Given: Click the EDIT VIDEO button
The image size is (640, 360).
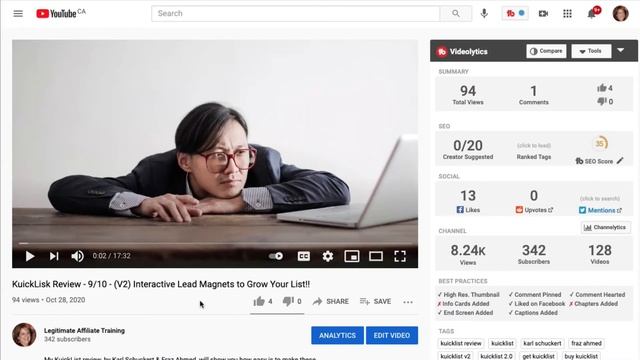Looking at the screenshot, I should coord(392,336).
